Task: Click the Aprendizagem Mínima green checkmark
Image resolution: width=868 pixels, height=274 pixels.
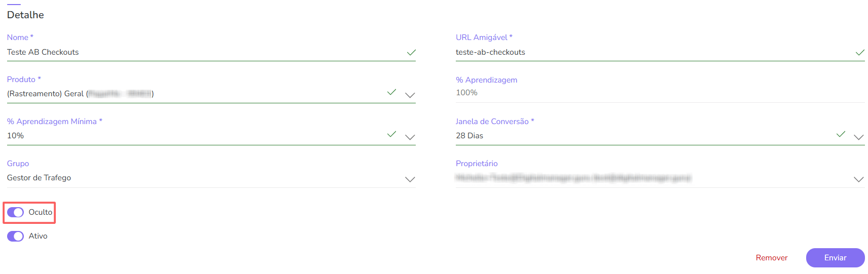Action: point(391,134)
